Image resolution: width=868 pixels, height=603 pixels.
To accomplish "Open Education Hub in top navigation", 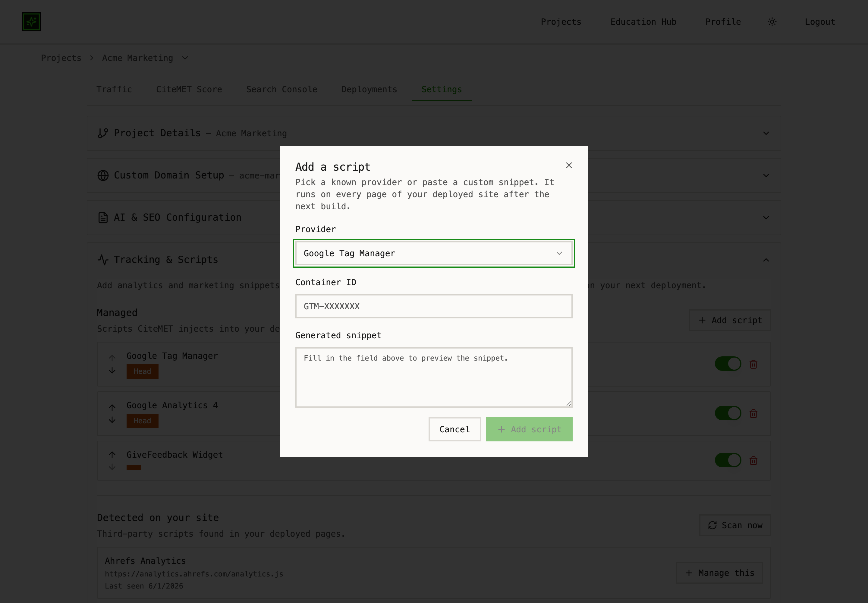I will [x=643, y=21].
